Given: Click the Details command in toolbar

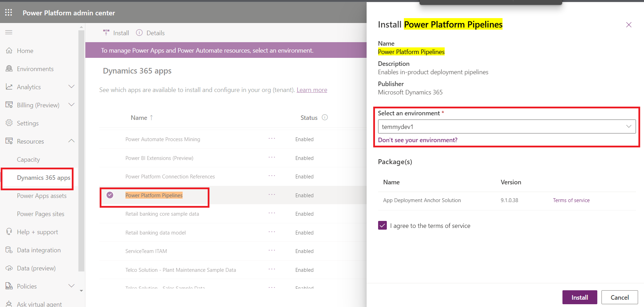Looking at the screenshot, I should point(150,33).
